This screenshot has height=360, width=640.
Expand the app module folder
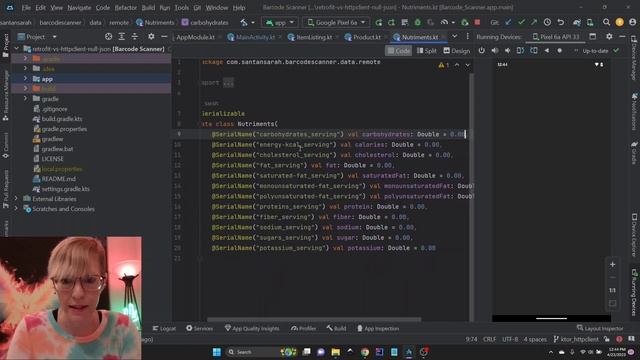click(25, 79)
